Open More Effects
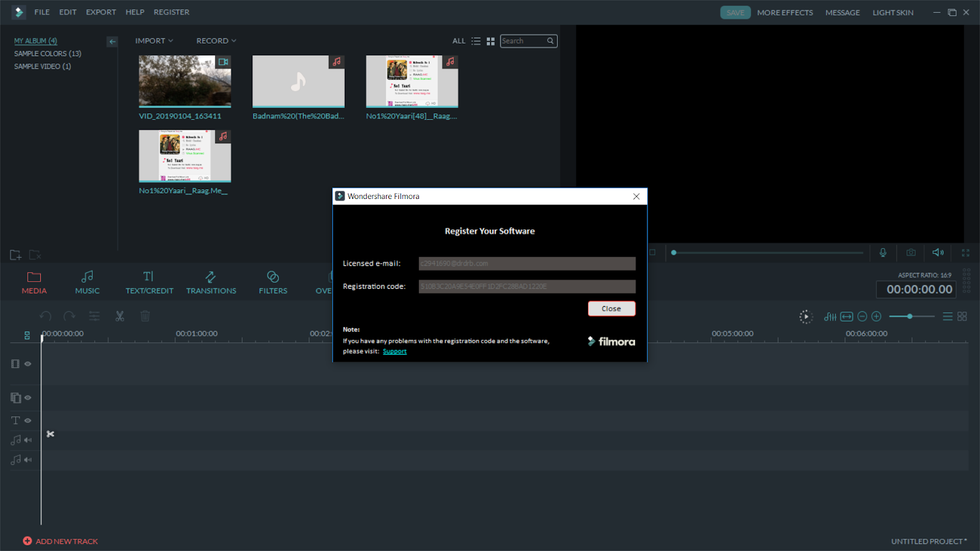980x551 pixels. (x=785, y=12)
